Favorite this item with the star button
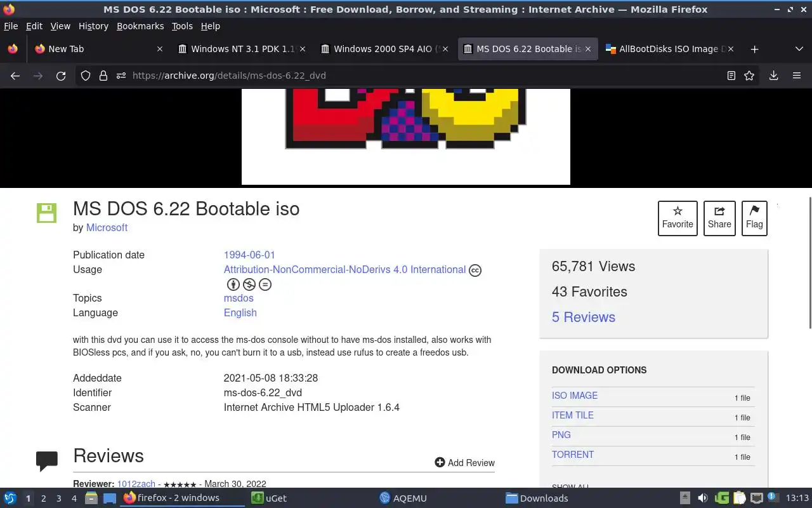The width and height of the screenshot is (812, 508). pyautogui.click(x=678, y=218)
